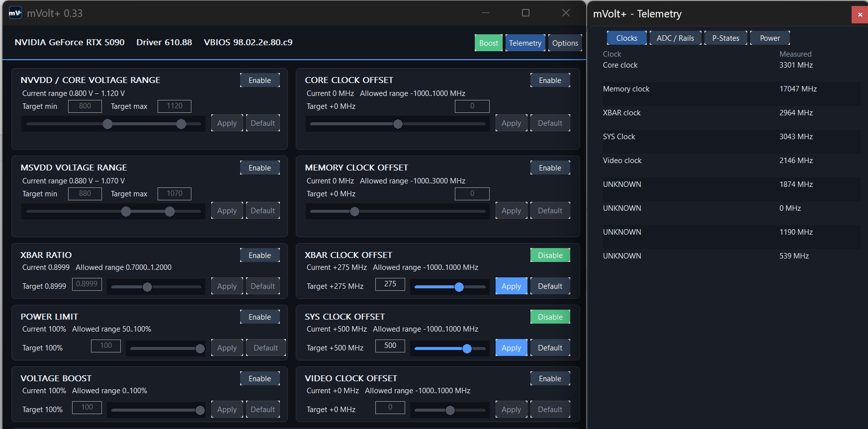Click the Core Clock Offset slider handle
Image resolution: width=868 pixels, height=429 pixels.
click(398, 124)
